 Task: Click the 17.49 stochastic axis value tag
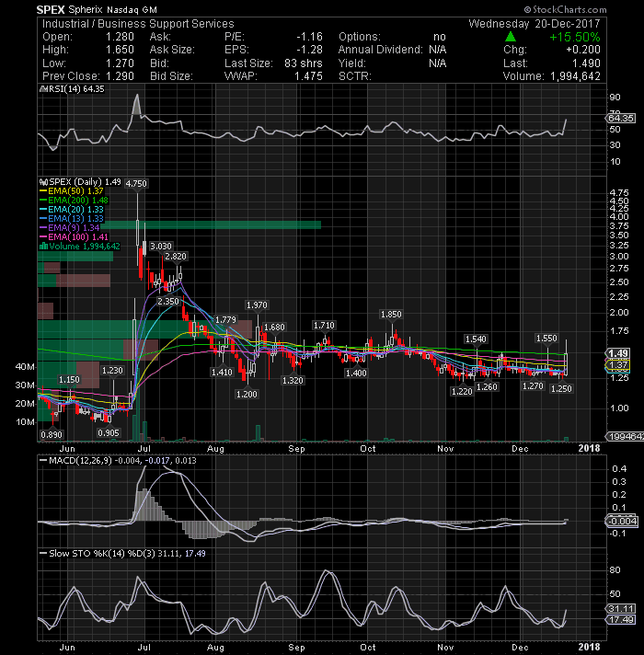tap(621, 619)
